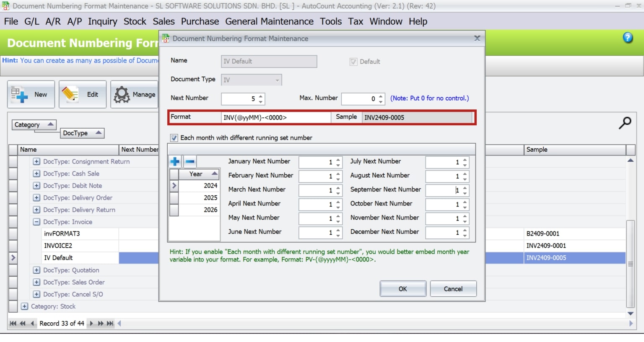
Task: Click the last record navigation icon
Action: [110, 323]
